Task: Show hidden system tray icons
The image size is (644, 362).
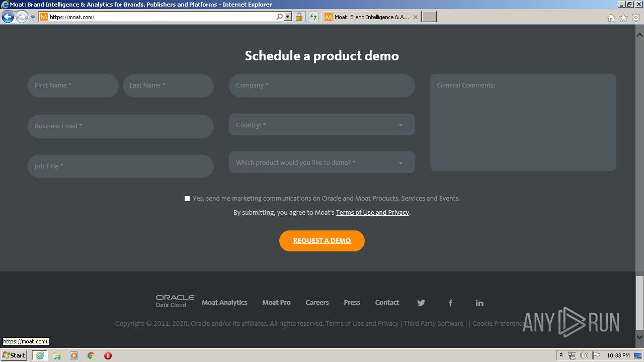Action: pos(561,355)
